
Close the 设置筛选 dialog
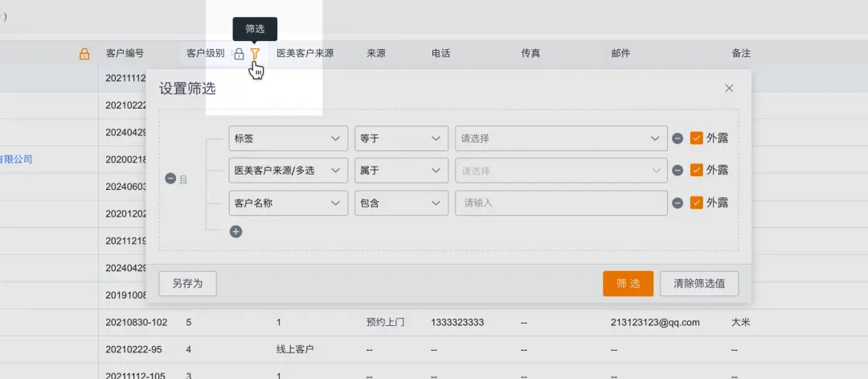[x=729, y=89]
